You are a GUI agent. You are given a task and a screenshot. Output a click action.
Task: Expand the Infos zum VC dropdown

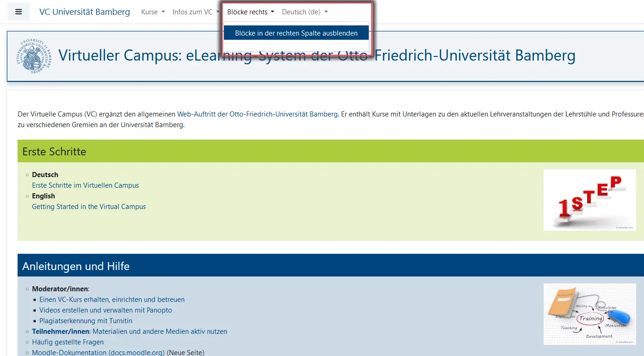coord(196,12)
